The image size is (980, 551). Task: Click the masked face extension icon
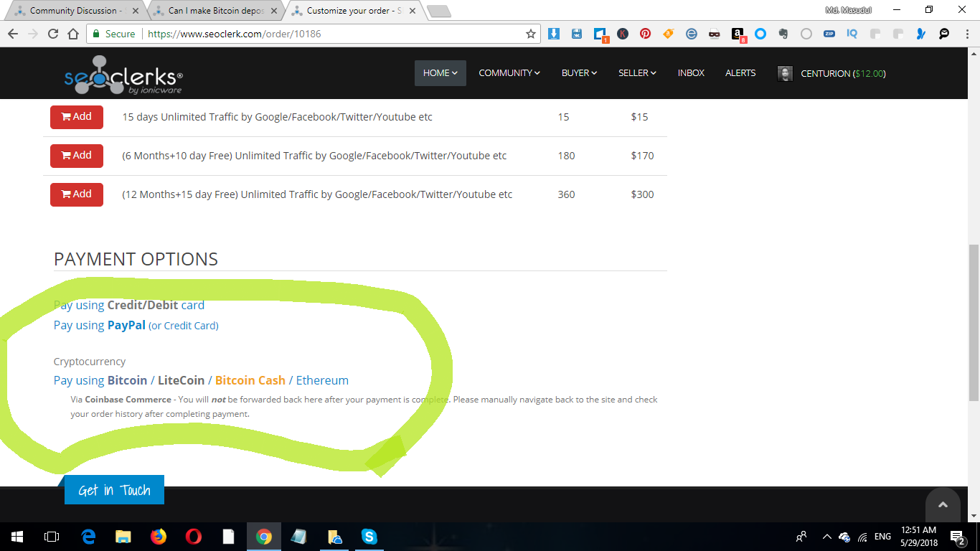(715, 34)
